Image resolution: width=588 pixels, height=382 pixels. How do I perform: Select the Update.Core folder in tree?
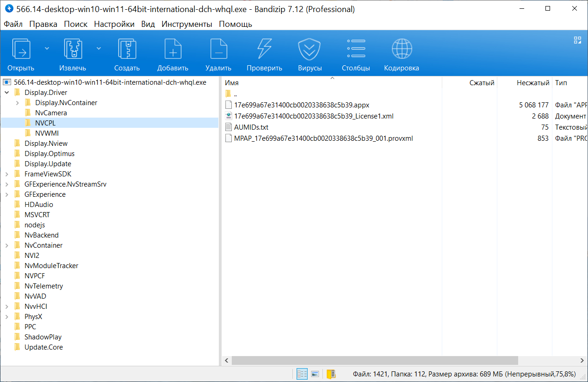point(43,347)
